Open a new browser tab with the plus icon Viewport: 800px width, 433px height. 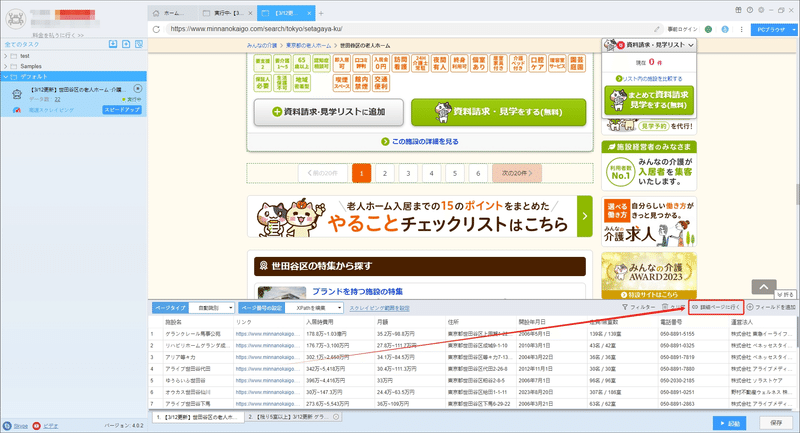pyautogui.click(x=321, y=13)
